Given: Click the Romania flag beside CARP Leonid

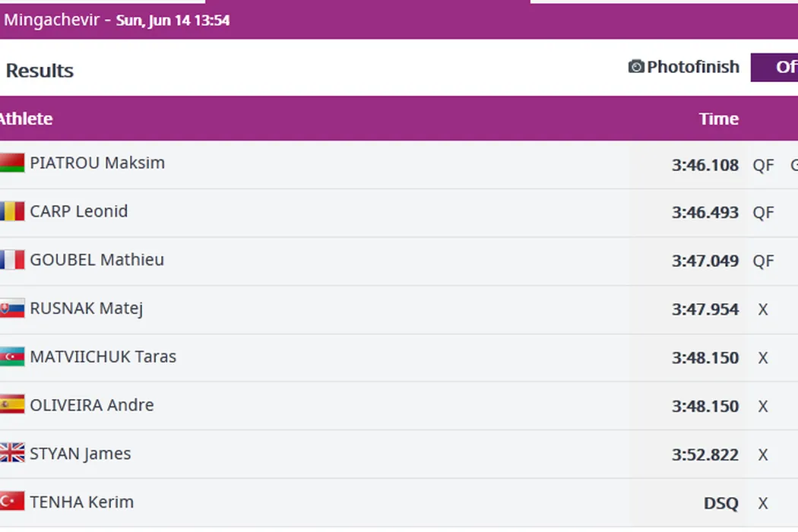Looking at the screenshot, I should pyautogui.click(x=11, y=211).
